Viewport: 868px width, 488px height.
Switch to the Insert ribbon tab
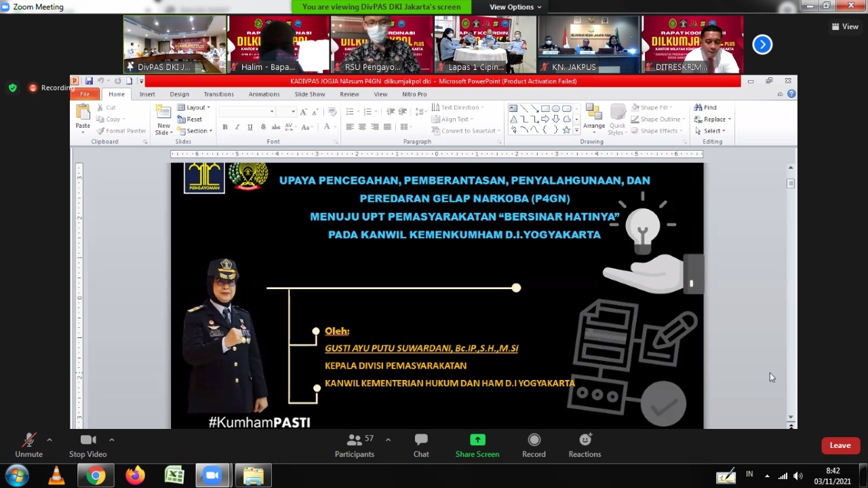tap(147, 94)
